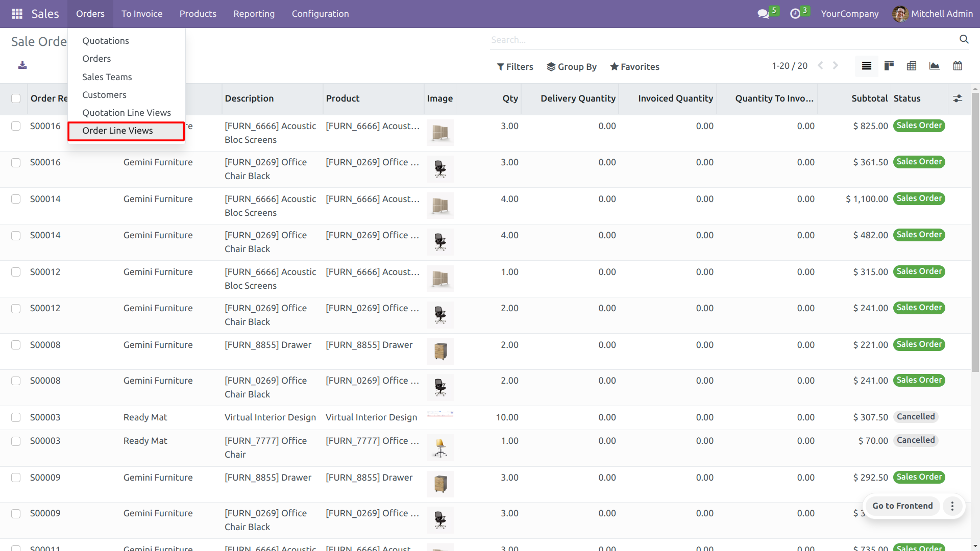Screen dimensions: 980x551
Task: Open the Favorites dropdown
Action: pyautogui.click(x=634, y=67)
